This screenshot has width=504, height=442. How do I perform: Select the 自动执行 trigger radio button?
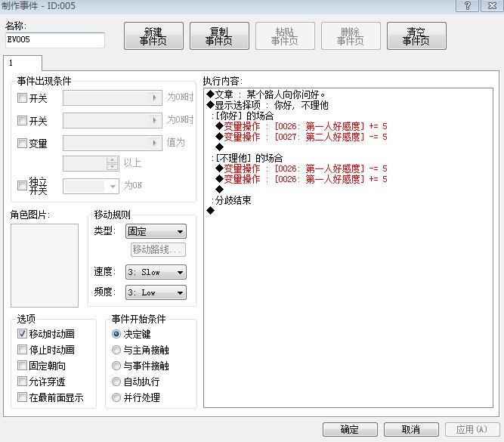coord(116,382)
